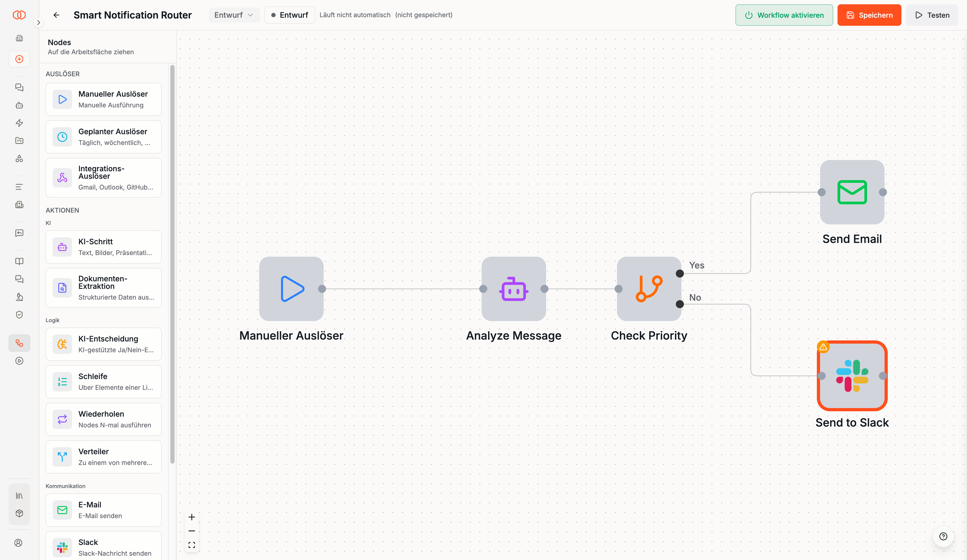Image resolution: width=967 pixels, height=560 pixels.
Task: Choose the KI-Schritt node card
Action: [x=104, y=247]
